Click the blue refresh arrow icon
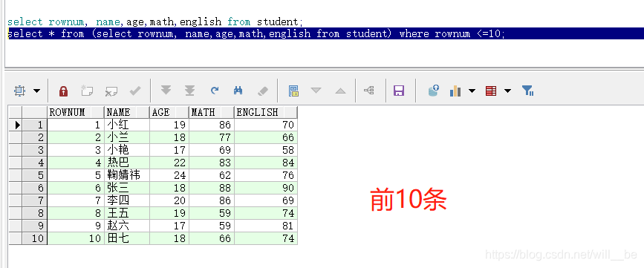644x268 pixels. (215, 91)
